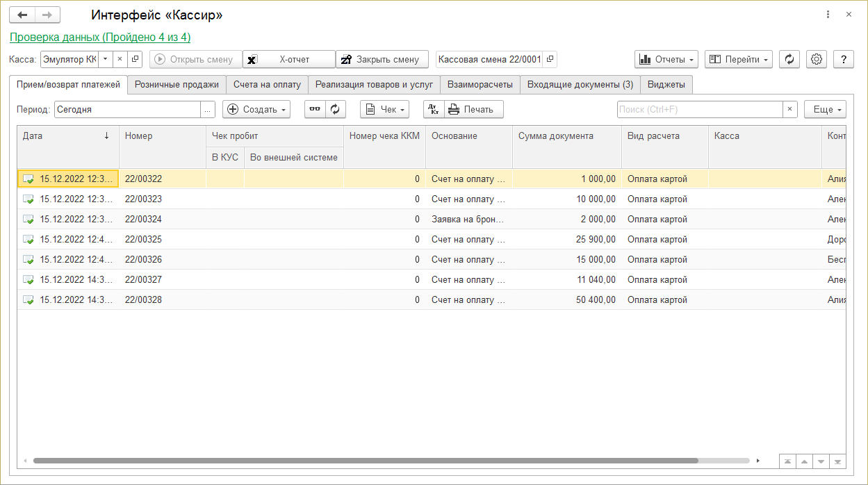Click the Закрыть смену button
Viewport: 868px width, 485px height.
[x=380, y=60]
